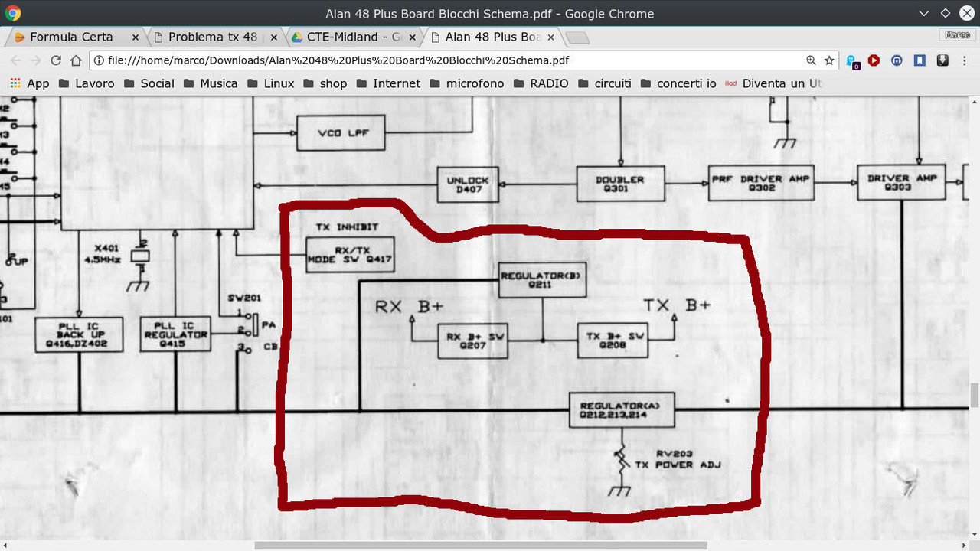The image size is (980, 551).
Task: Open the Internet bookmarks folder
Action: tap(387, 83)
